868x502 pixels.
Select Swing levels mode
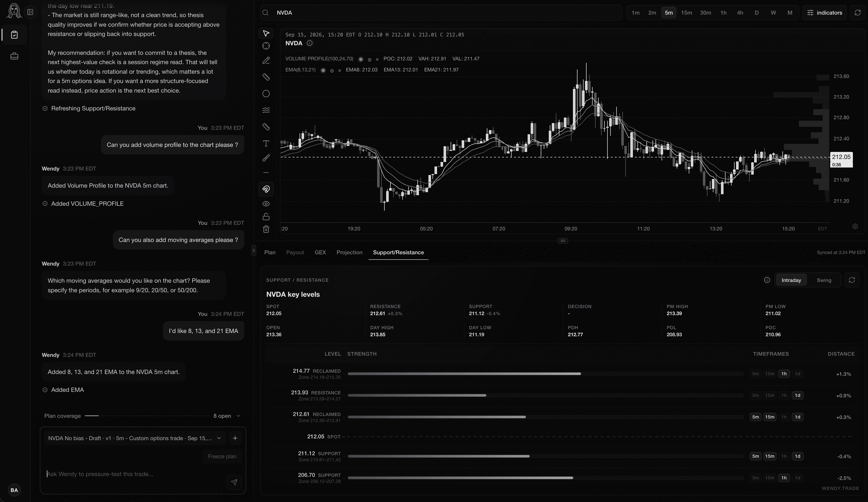point(824,280)
